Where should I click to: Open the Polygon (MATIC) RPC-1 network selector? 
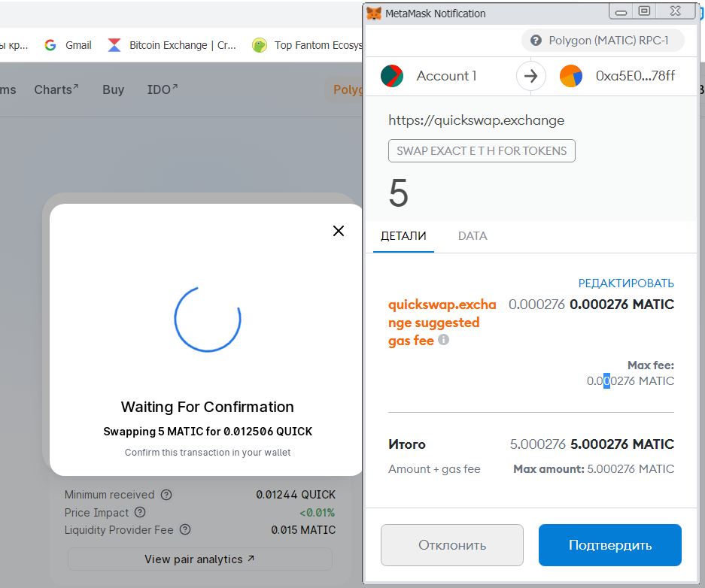(x=603, y=40)
